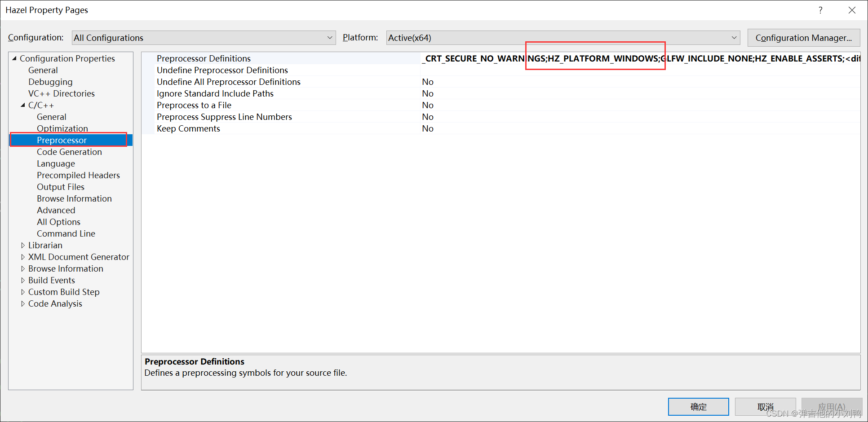Select General under C/C++

pyautogui.click(x=52, y=117)
